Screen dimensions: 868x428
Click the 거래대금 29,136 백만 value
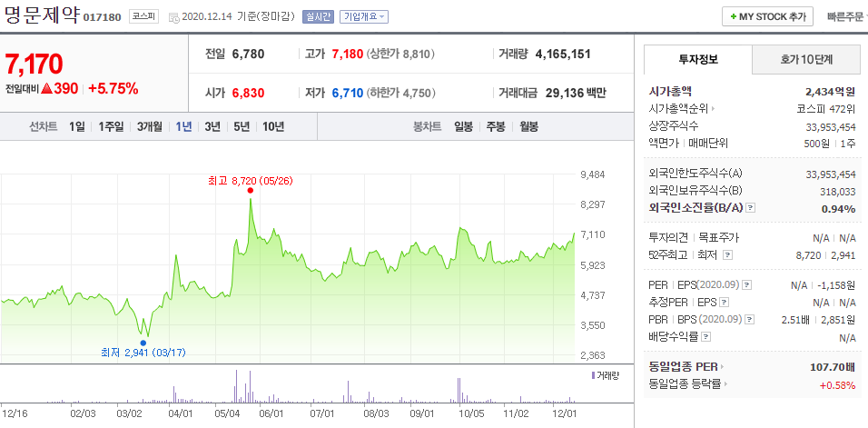coord(576,93)
